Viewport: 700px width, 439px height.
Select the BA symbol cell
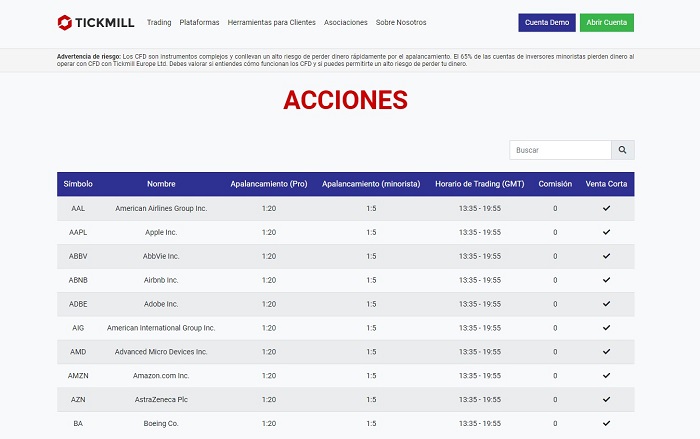78,423
